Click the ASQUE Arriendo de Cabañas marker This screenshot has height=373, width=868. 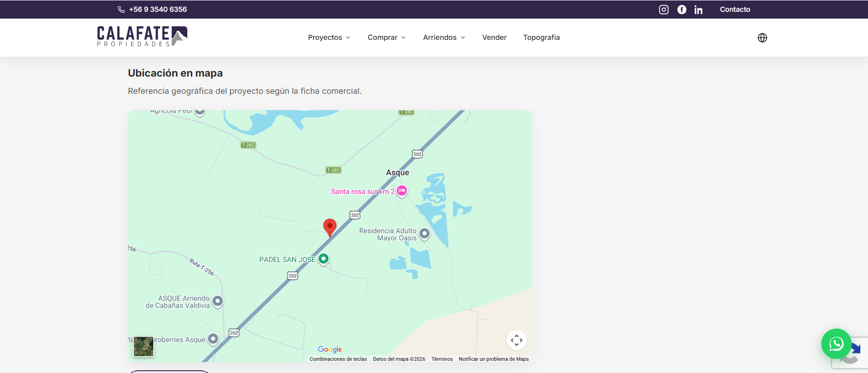click(218, 301)
